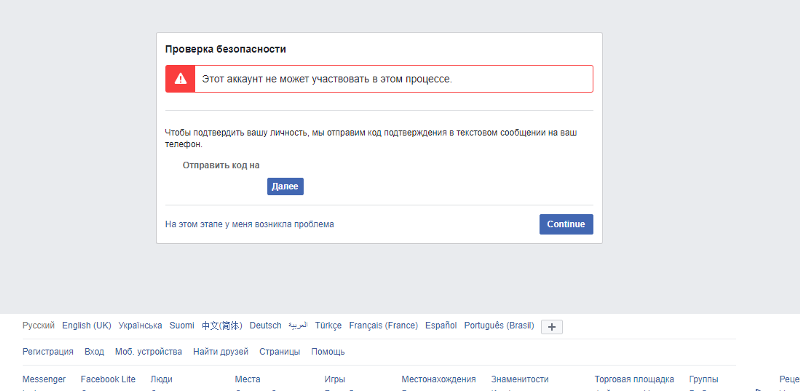Click the blue Далее button
The image size is (800, 391).
(285, 186)
